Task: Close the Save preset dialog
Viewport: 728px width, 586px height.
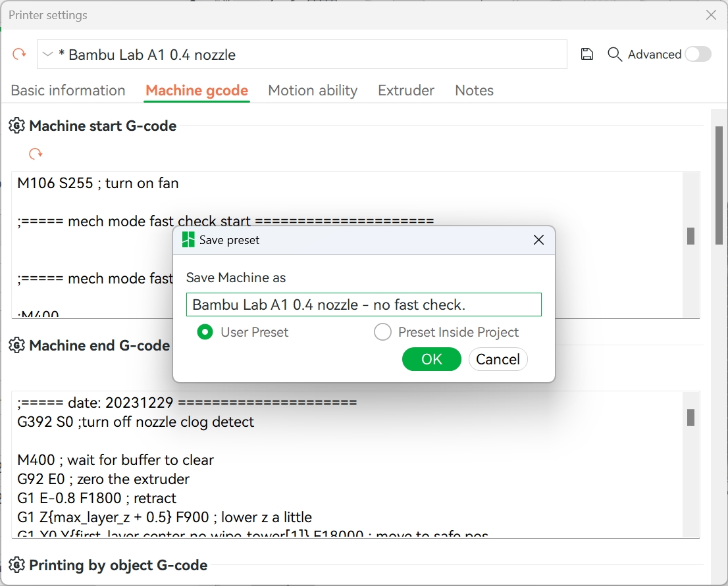Action: [x=538, y=240]
